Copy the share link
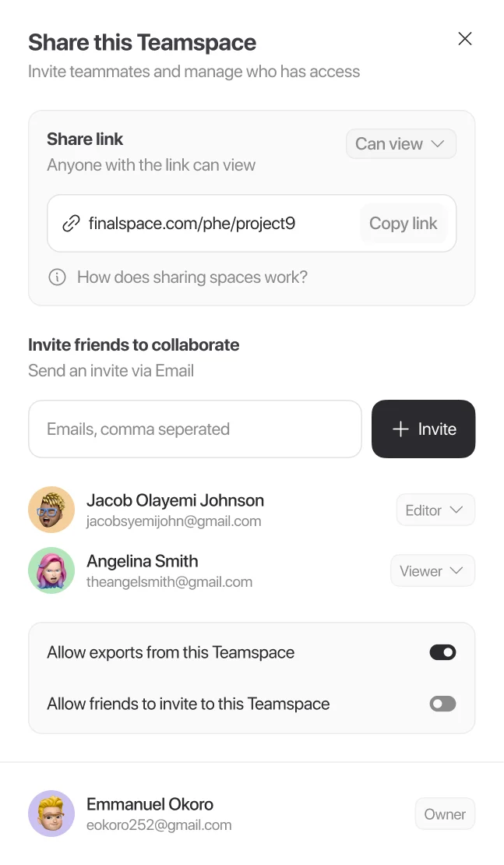The height and width of the screenshot is (865, 504). pyautogui.click(x=403, y=224)
